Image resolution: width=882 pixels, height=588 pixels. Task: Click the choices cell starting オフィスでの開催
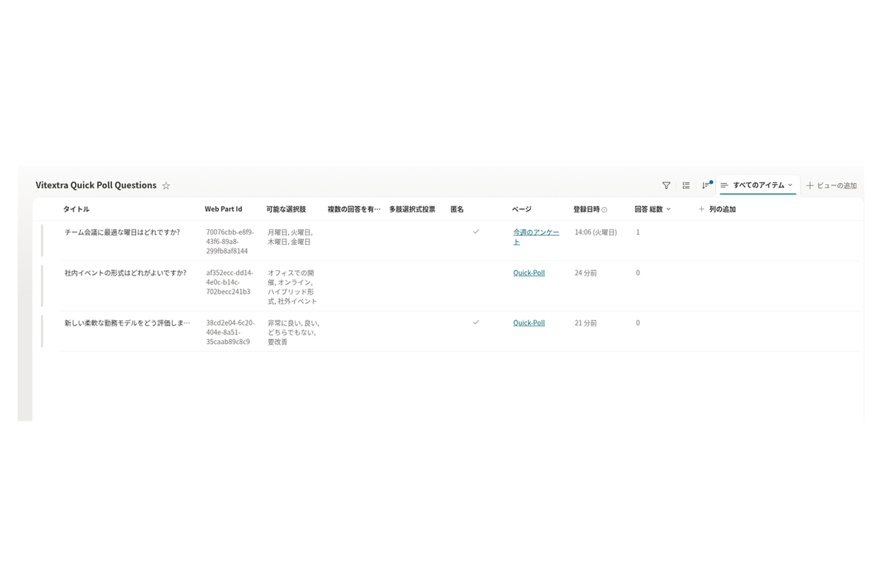[x=293, y=287]
